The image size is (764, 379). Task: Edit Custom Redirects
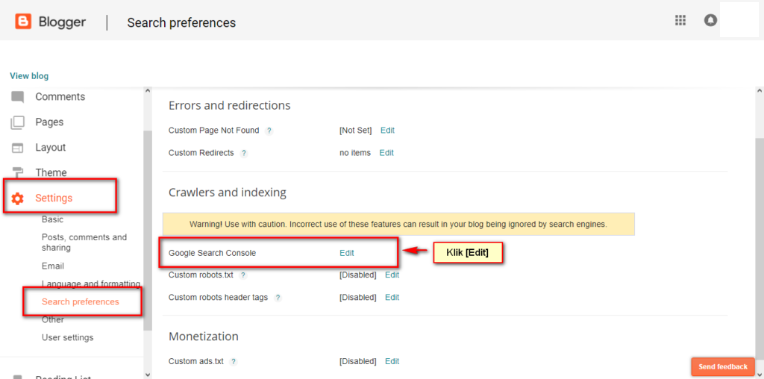(x=386, y=153)
